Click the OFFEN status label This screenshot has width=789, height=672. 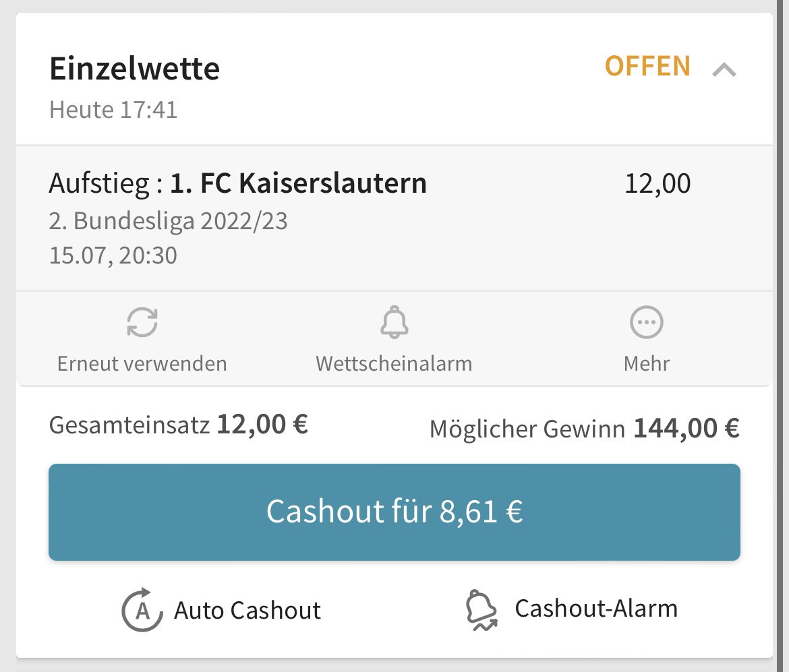click(647, 66)
